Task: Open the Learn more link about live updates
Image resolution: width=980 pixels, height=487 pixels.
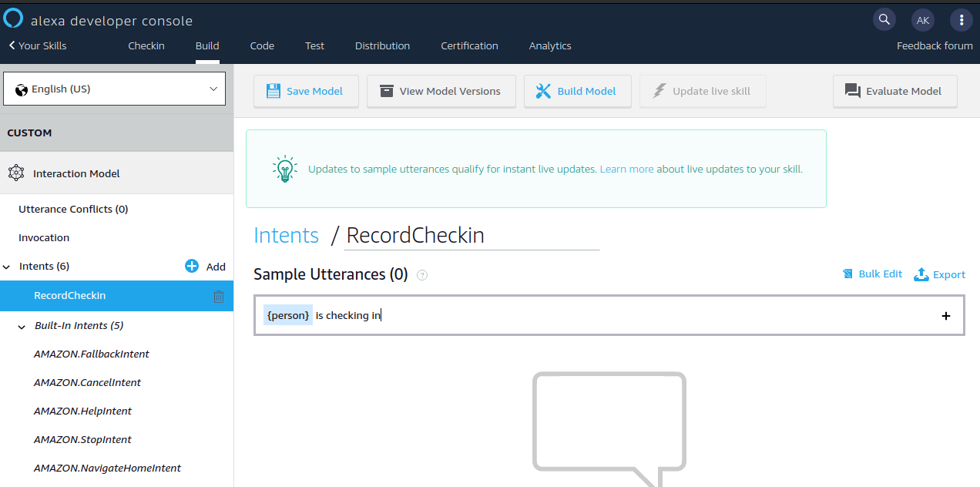Action: [x=626, y=169]
